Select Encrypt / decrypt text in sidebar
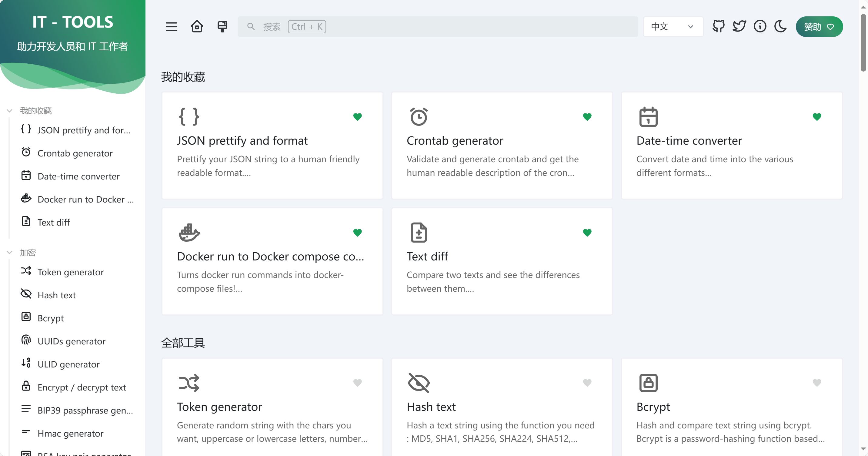This screenshot has height=456, width=868. (82, 387)
